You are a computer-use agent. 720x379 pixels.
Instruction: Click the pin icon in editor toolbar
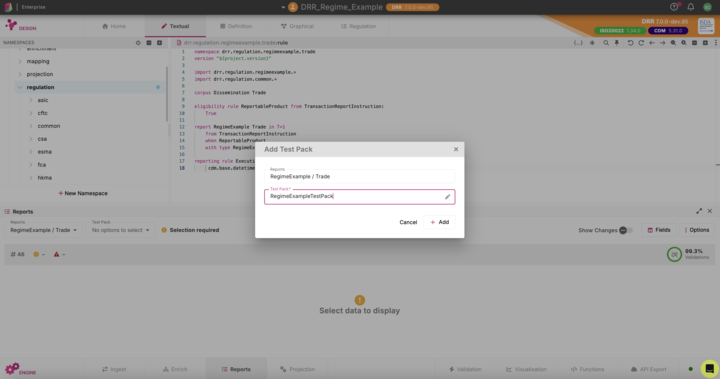(x=617, y=43)
